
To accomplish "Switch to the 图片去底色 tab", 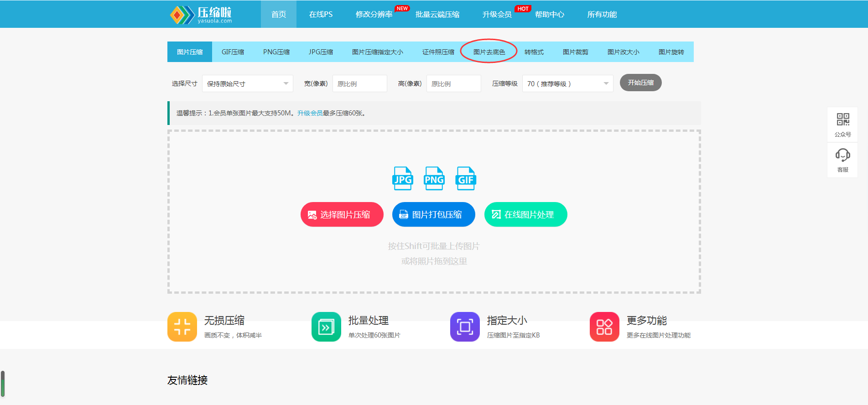I will (489, 52).
